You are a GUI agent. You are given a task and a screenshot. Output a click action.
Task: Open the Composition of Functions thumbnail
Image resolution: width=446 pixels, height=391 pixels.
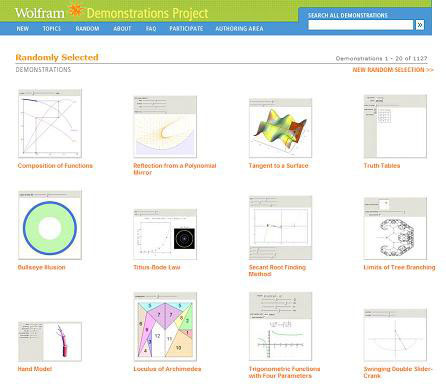click(x=50, y=123)
